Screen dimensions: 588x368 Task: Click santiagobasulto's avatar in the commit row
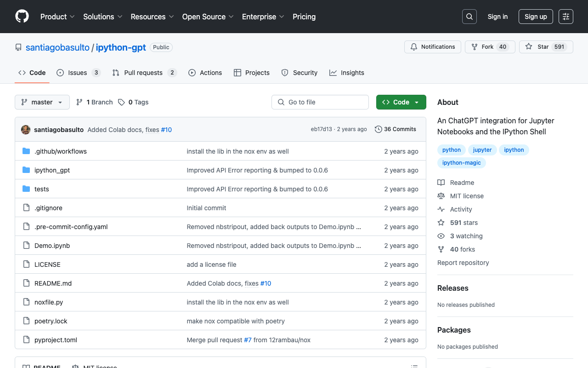pyautogui.click(x=26, y=130)
